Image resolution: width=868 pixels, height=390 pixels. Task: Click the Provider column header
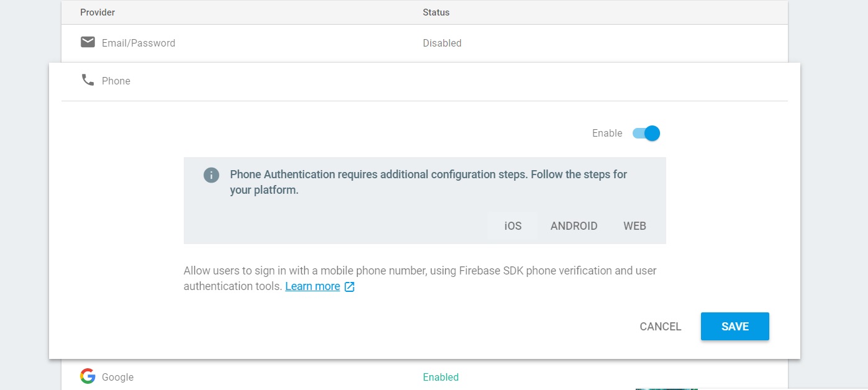point(97,12)
